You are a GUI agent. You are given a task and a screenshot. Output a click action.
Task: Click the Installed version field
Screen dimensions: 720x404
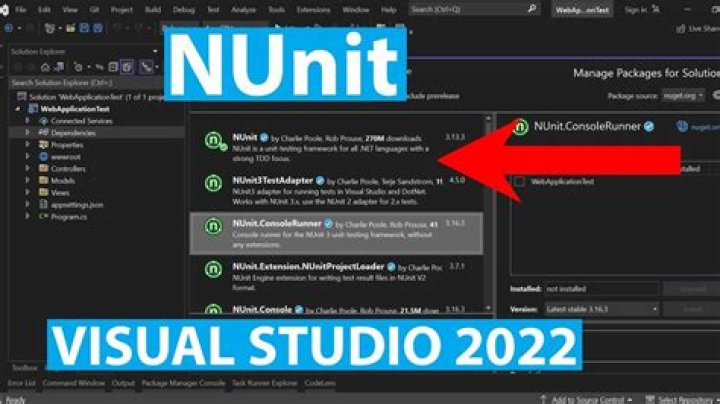(602, 289)
